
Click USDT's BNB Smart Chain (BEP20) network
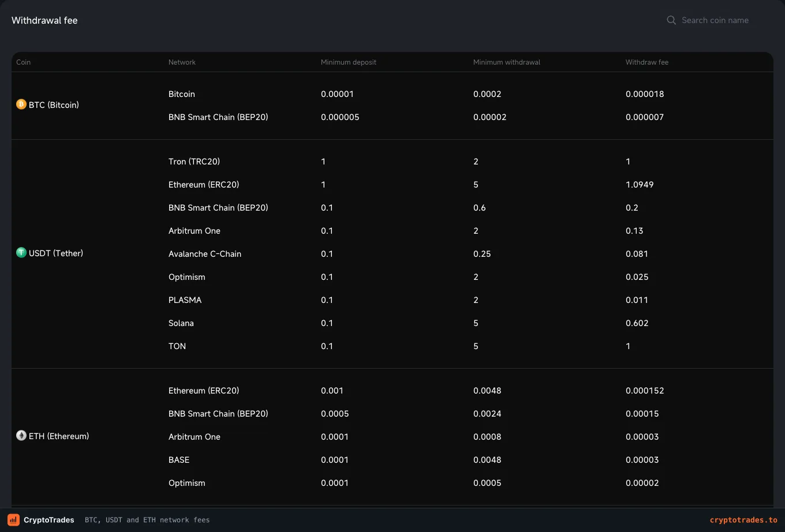click(x=218, y=208)
